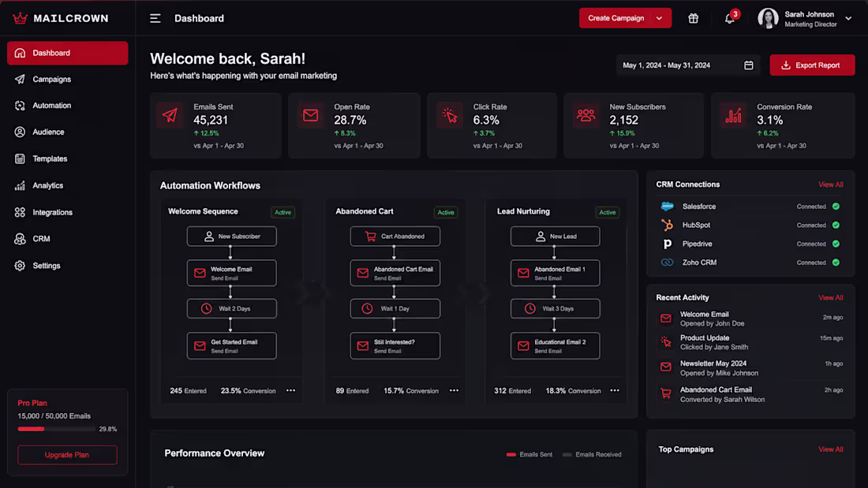The width and height of the screenshot is (868, 488).
Task: Open Settings in sidebar
Action: [68, 266]
